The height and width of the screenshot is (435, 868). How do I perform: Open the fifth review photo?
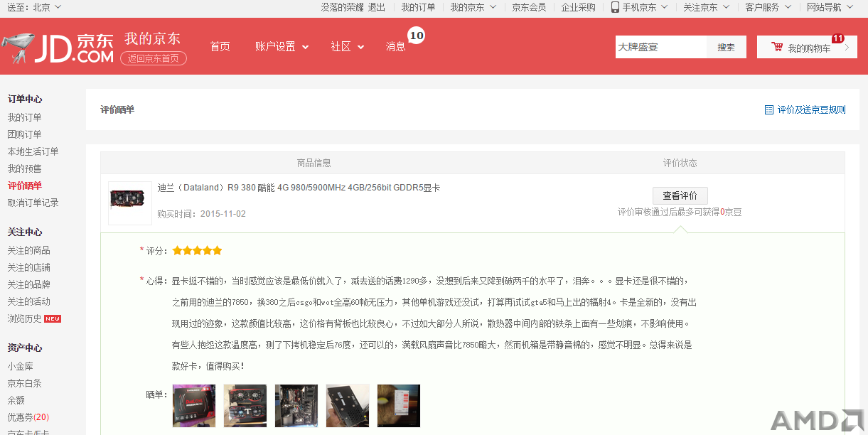coord(399,406)
